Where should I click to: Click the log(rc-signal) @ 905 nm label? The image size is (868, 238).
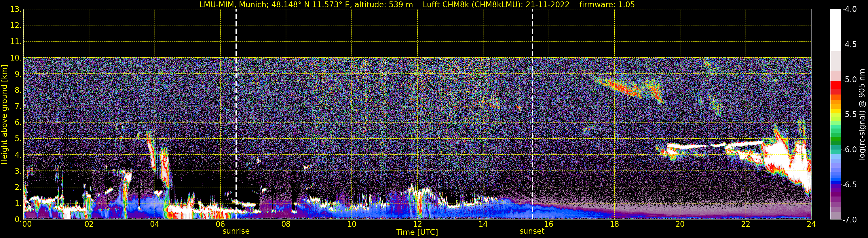862,115
